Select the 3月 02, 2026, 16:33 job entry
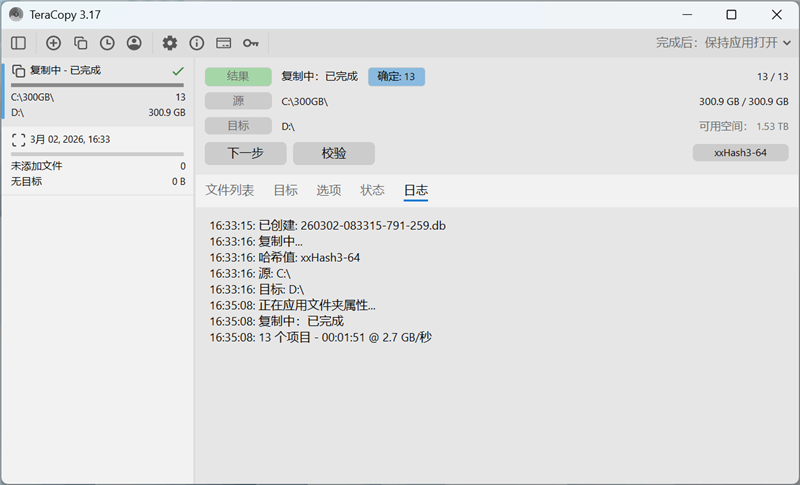The width and height of the screenshot is (800, 485). click(97, 160)
